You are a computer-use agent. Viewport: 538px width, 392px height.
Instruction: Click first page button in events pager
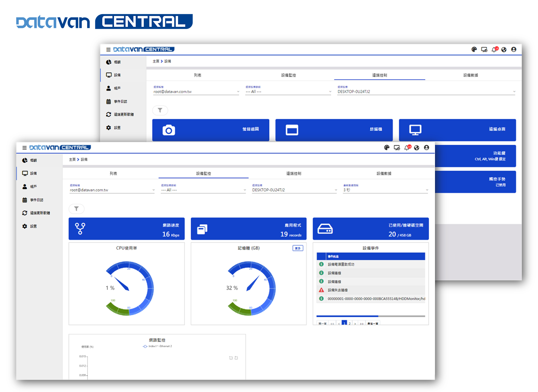pos(323,323)
